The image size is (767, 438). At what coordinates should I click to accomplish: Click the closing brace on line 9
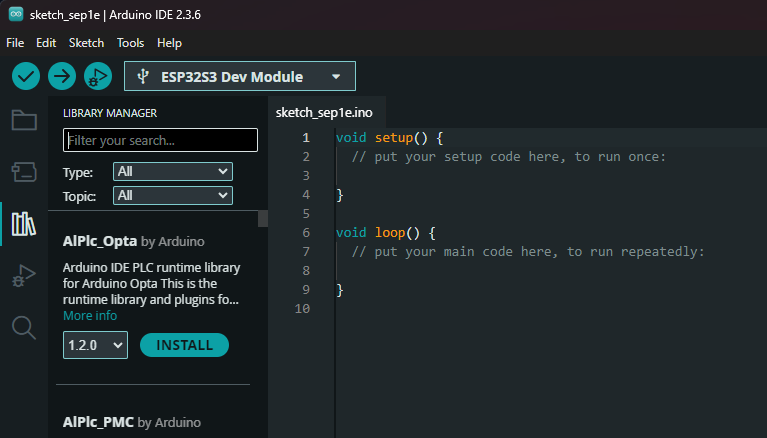coord(340,290)
